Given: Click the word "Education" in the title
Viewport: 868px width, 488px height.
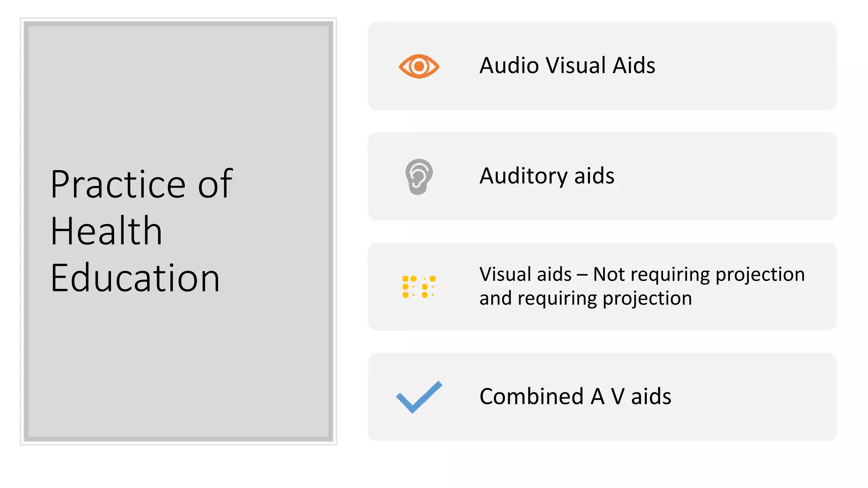Looking at the screenshot, I should pos(135,278).
